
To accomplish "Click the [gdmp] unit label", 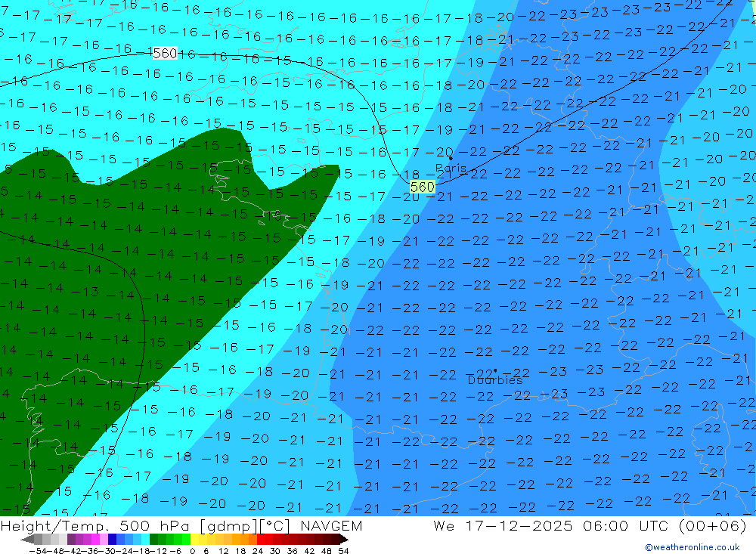I will [228, 525].
